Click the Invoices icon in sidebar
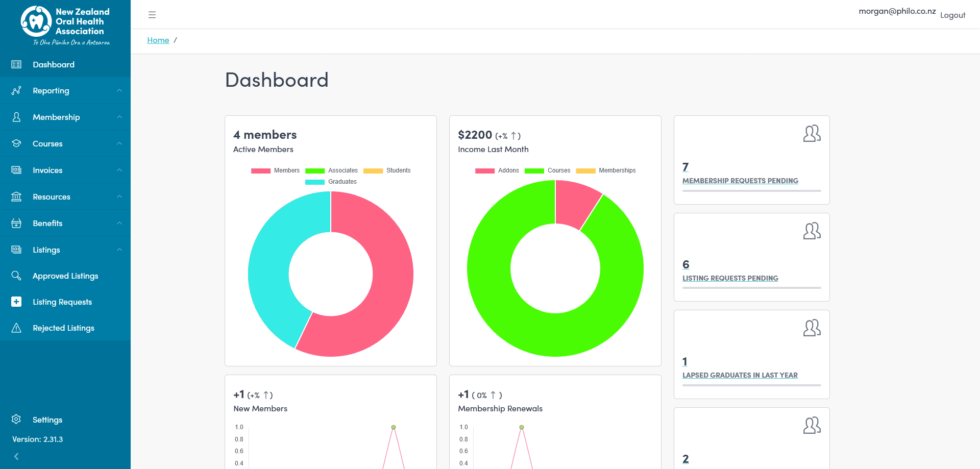 pos(16,170)
